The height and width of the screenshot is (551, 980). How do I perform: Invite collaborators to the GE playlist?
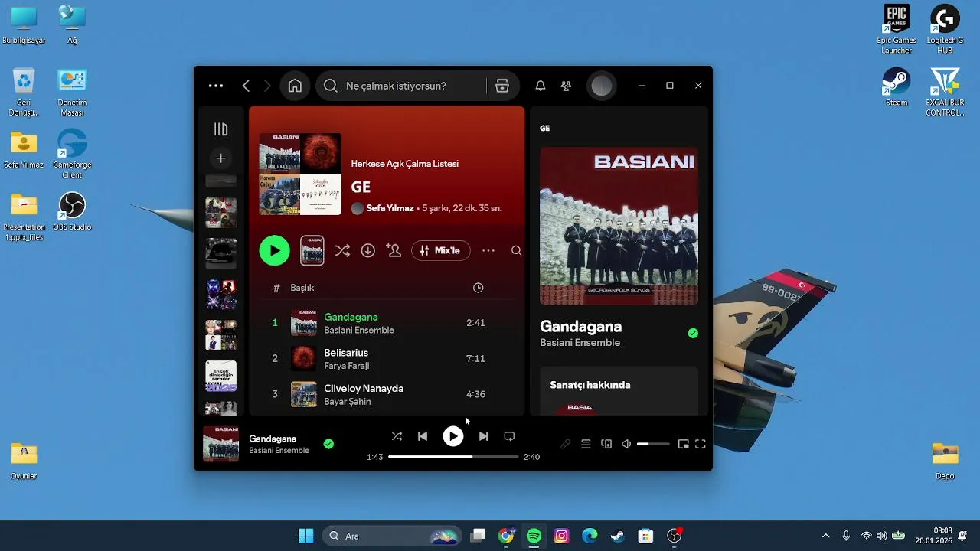coord(394,250)
